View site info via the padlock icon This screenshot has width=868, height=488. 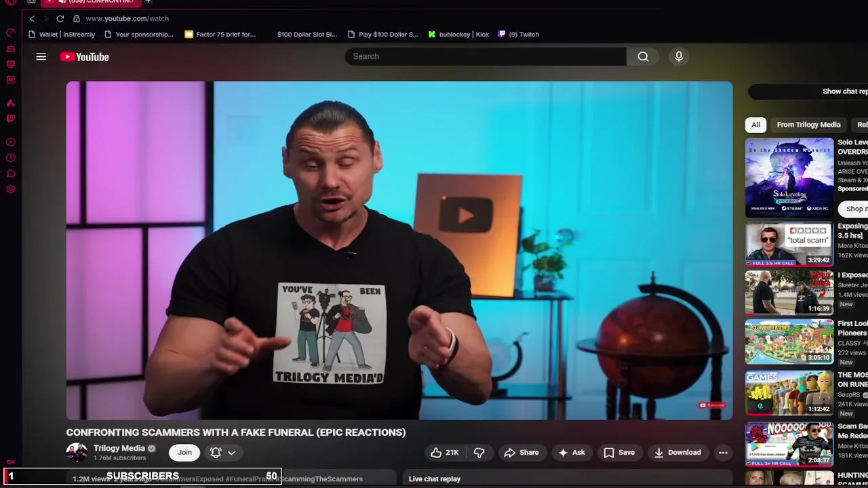point(76,18)
